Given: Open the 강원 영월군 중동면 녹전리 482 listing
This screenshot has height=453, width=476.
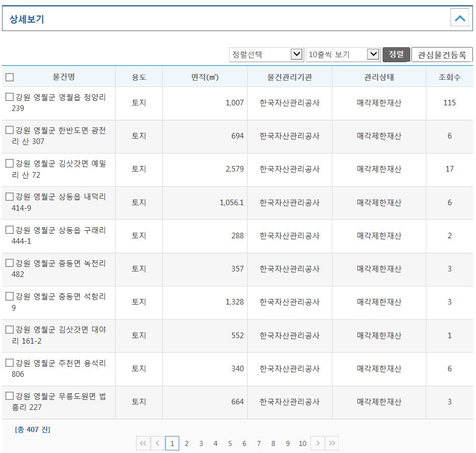Looking at the screenshot, I should point(59,269).
